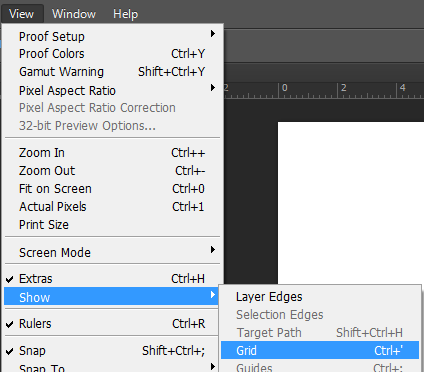The height and width of the screenshot is (372, 424).
Task: Open the Show submenu
Action: click(112, 297)
